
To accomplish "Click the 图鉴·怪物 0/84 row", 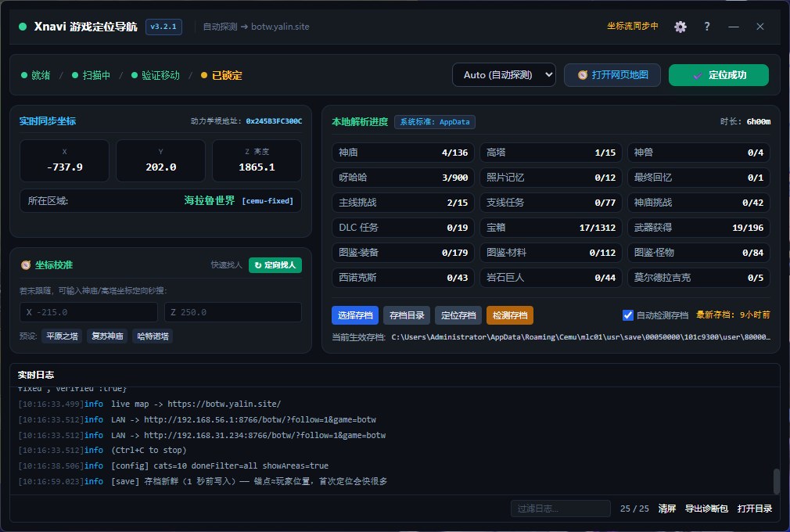I will pyautogui.click(x=698, y=253).
